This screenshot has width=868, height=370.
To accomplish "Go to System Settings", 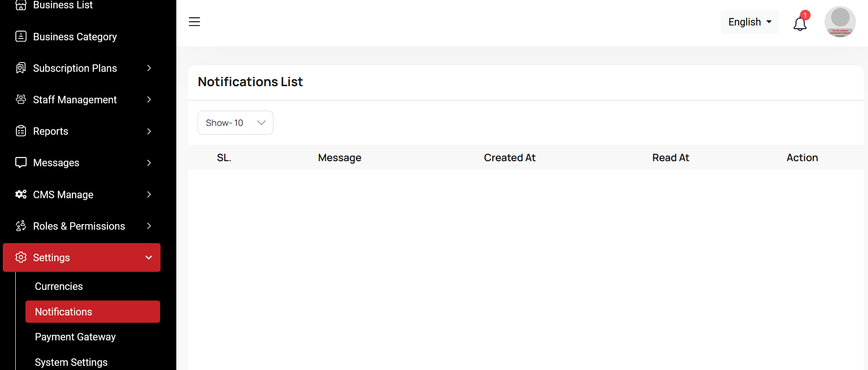I will pyautogui.click(x=71, y=362).
